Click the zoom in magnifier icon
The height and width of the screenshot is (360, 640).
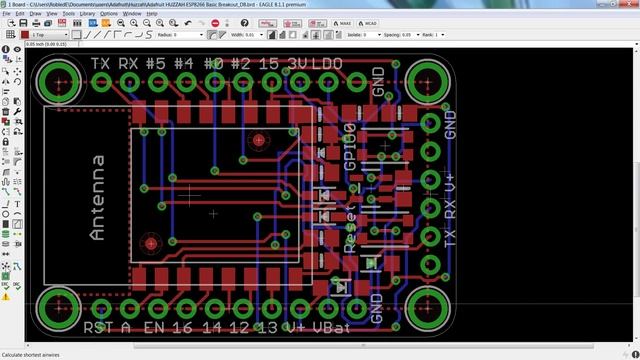(x=133, y=23)
